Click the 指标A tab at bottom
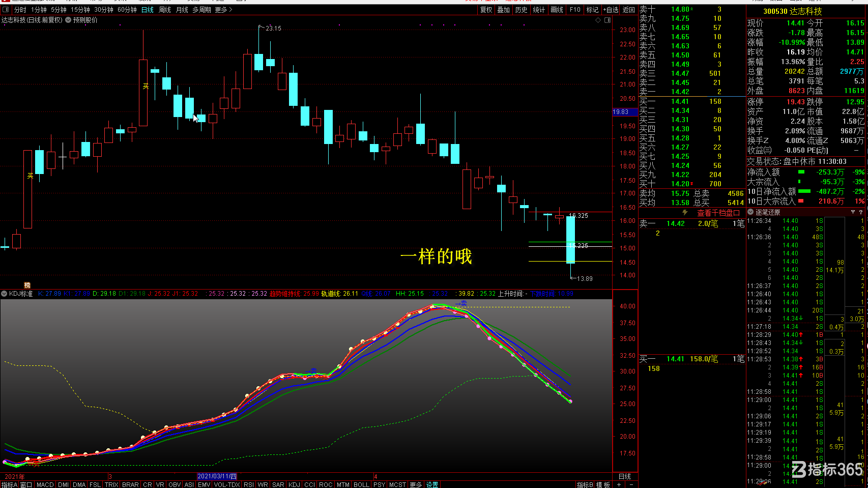 pyautogui.click(x=9, y=484)
